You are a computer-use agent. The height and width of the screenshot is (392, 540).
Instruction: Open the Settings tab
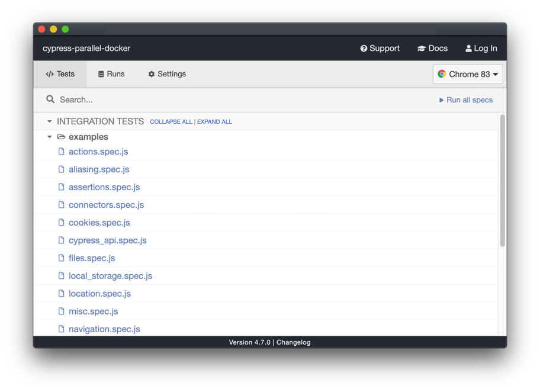click(x=167, y=74)
